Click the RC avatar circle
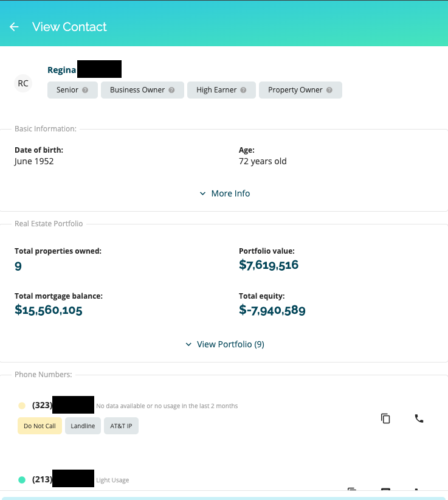Image resolution: width=448 pixels, height=500 pixels. click(x=23, y=83)
